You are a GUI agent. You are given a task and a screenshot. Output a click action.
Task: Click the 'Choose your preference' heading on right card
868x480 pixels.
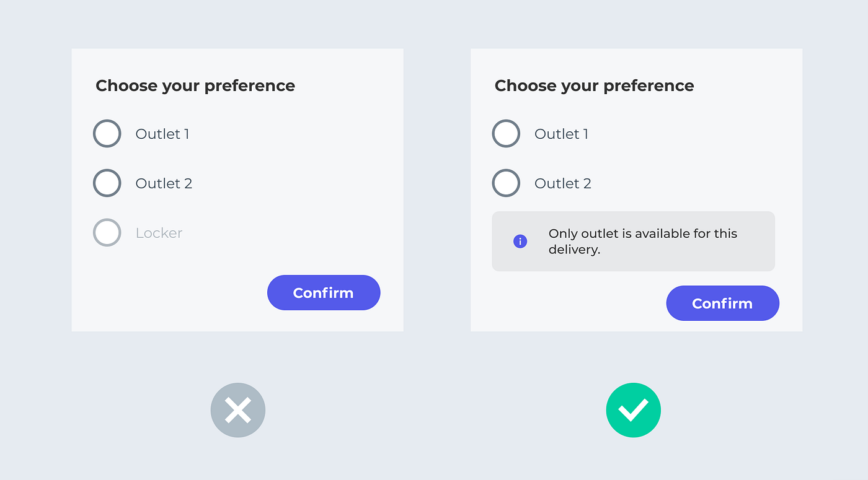594,85
